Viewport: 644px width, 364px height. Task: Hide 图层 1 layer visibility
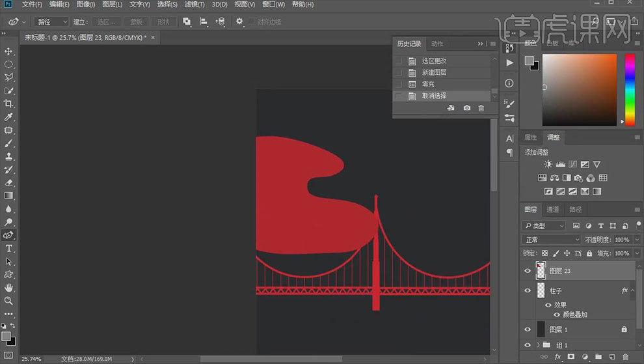(x=528, y=329)
